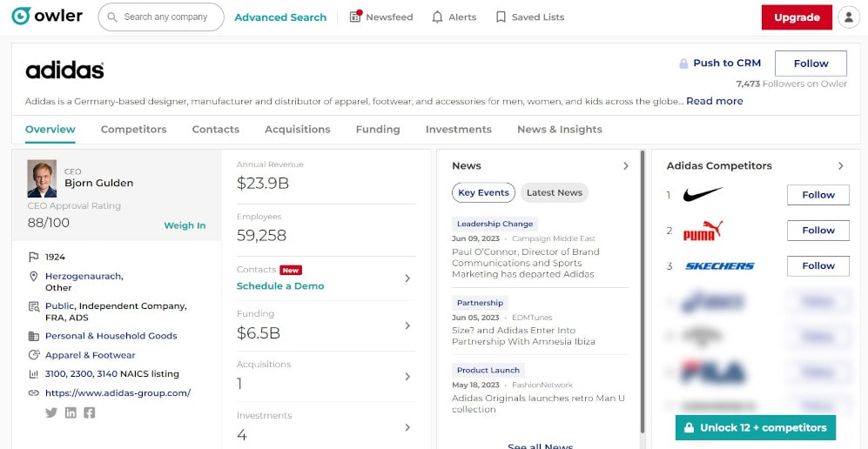
Task: Click the Search any company field
Action: pos(165,17)
